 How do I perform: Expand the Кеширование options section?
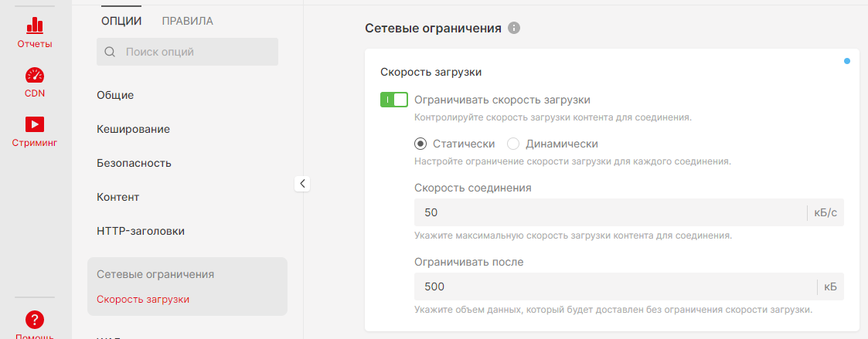click(x=133, y=129)
